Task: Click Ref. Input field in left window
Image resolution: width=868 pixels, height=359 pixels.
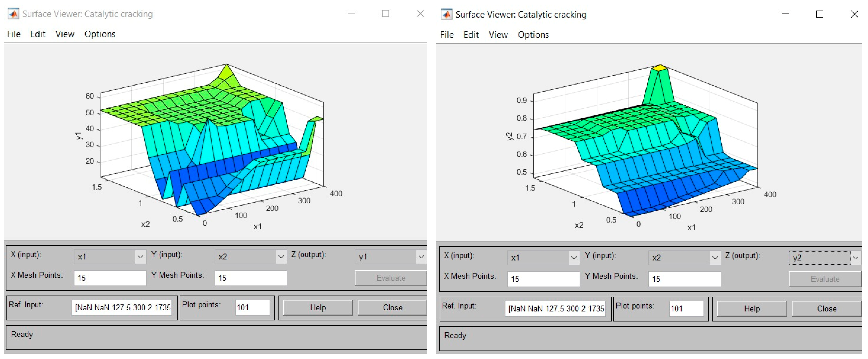Action: 122,308
